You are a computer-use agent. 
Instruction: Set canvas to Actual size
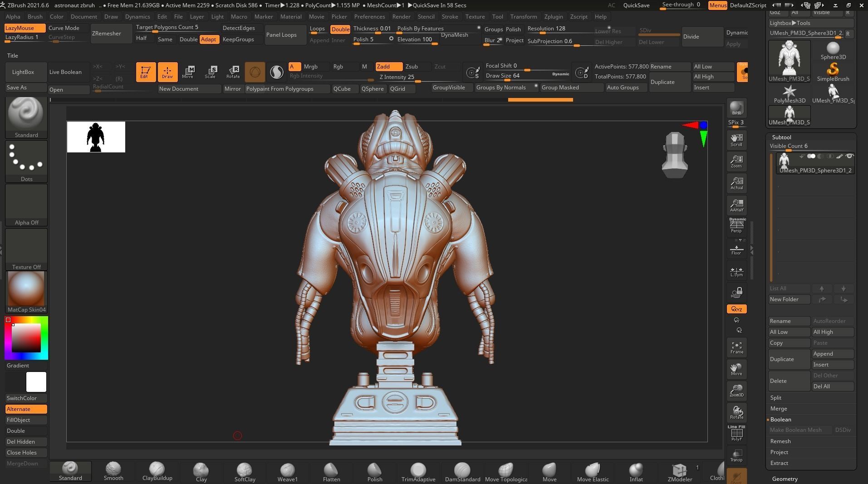tap(736, 183)
